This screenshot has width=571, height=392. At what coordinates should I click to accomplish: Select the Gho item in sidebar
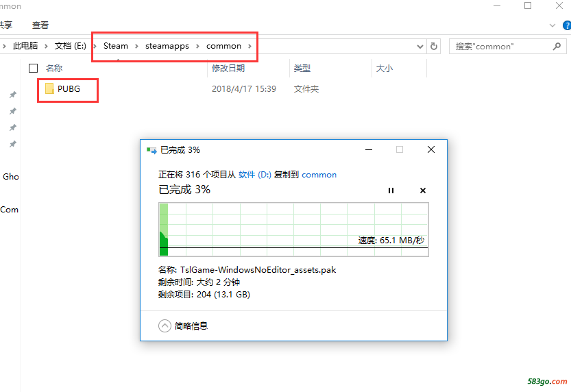[10, 177]
